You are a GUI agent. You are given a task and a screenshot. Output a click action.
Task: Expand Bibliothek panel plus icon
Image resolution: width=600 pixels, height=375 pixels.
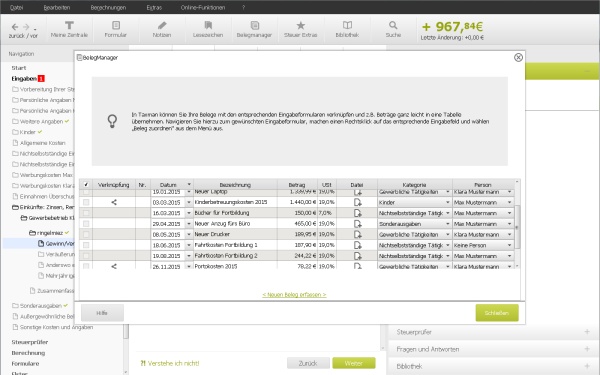(587, 366)
